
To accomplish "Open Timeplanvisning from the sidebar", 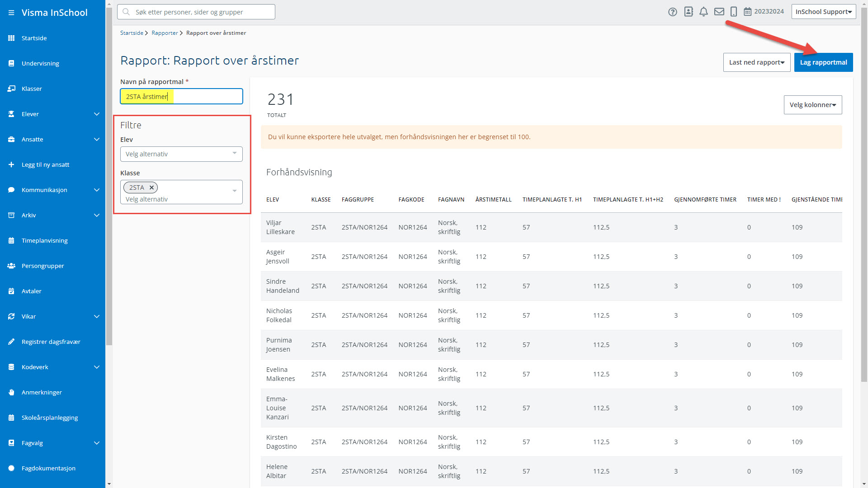I will [45, 240].
